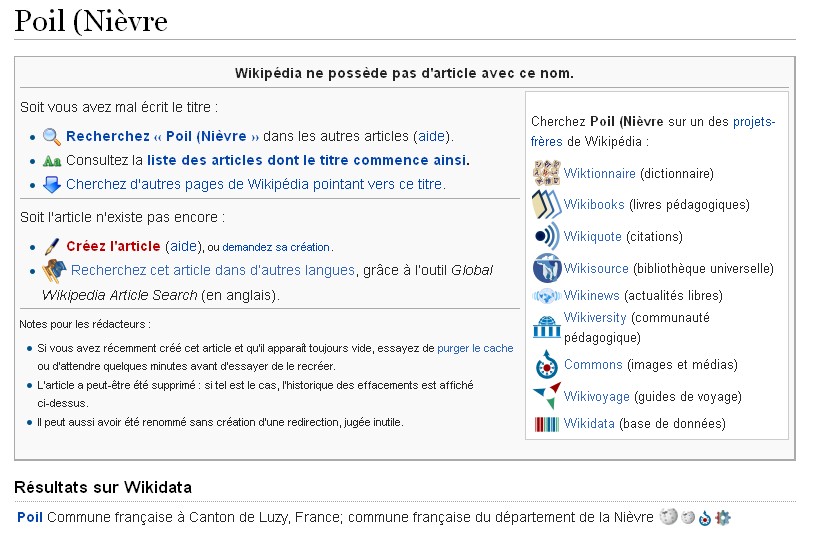Open liste des articles dont le titre commence ainsi
This screenshot has width=815, height=548.
click(x=308, y=160)
